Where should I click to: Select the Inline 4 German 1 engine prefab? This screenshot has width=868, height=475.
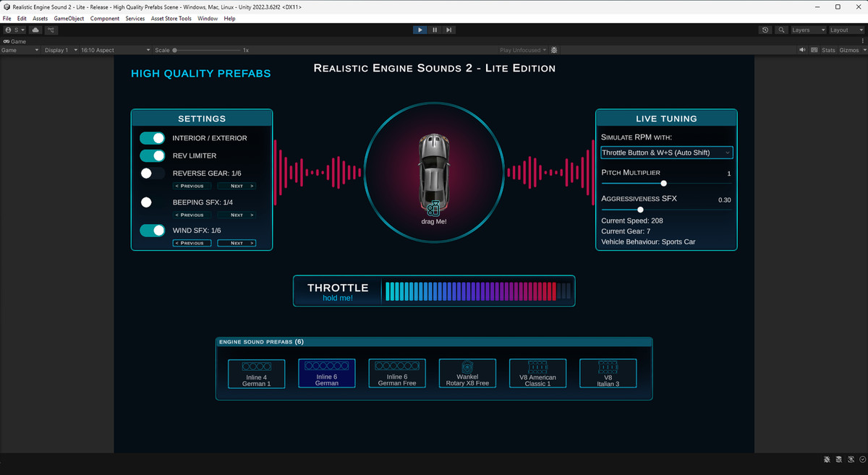[257, 373]
